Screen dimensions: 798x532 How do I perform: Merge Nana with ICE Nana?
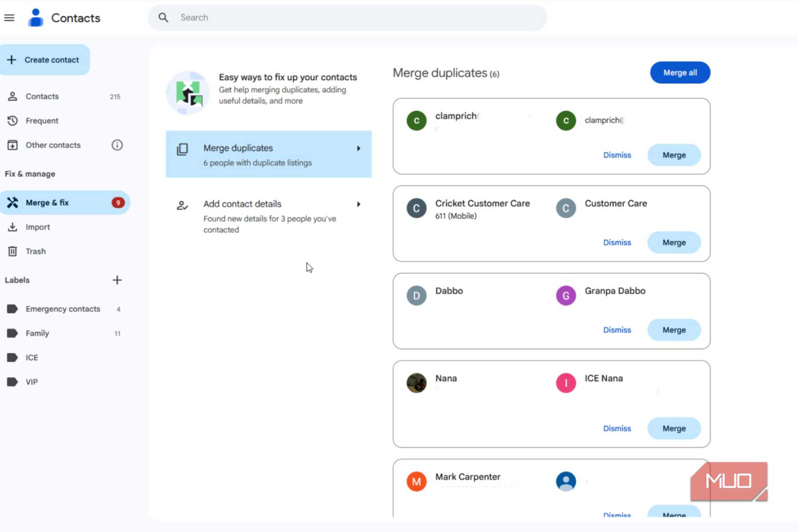click(674, 429)
